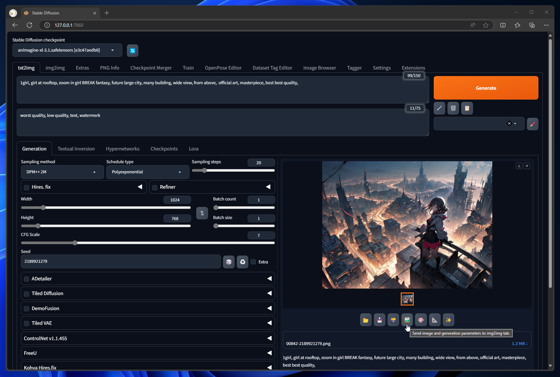560x377 pixels.
Task: Open Stable Diffusion checkpoint dropdown
Action: [x=67, y=50]
